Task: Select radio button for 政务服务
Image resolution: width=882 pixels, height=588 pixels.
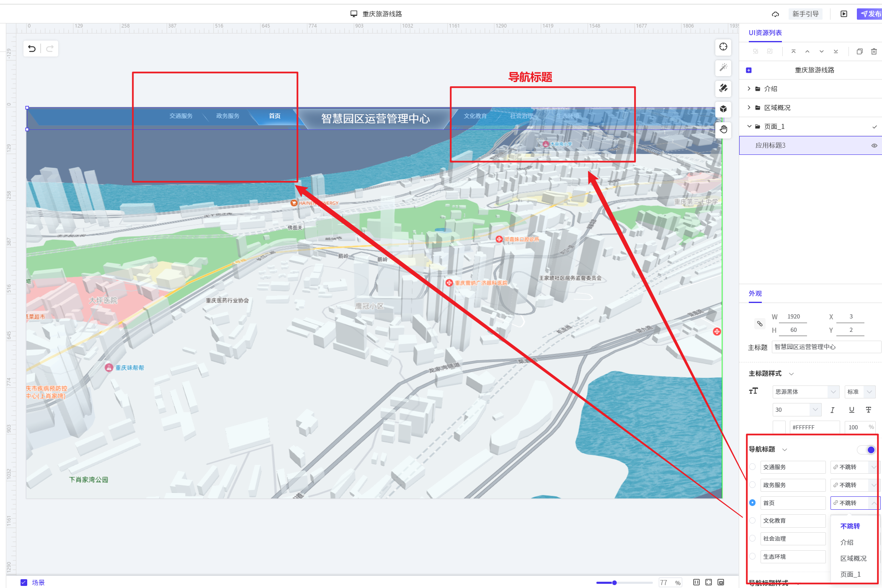Action: click(x=753, y=485)
